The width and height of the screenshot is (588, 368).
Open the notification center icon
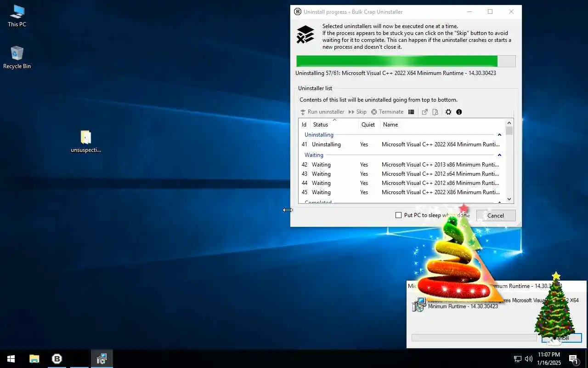coord(573,359)
